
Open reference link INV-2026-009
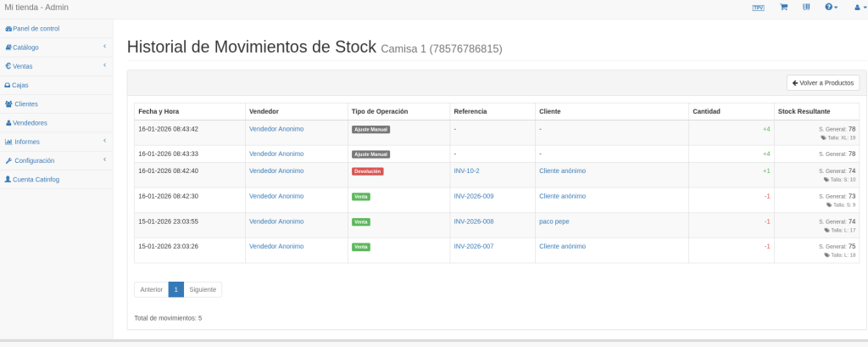click(x=473, y=196)
